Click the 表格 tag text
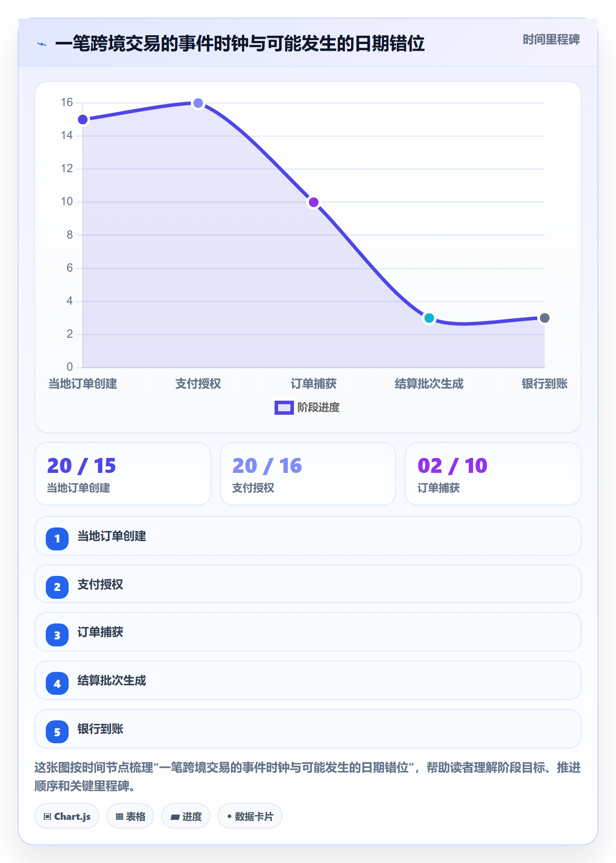 coord(136,817)
